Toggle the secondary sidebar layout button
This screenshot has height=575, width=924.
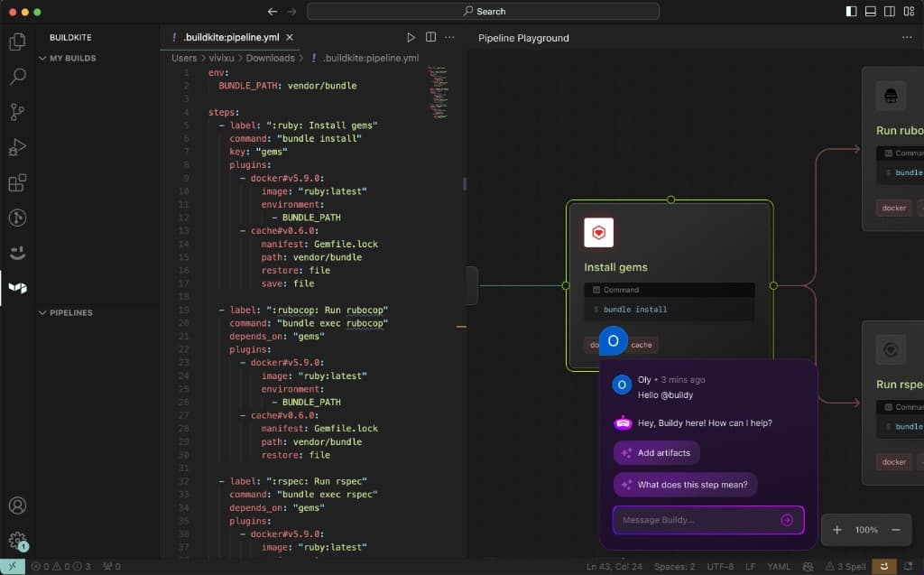891,12
